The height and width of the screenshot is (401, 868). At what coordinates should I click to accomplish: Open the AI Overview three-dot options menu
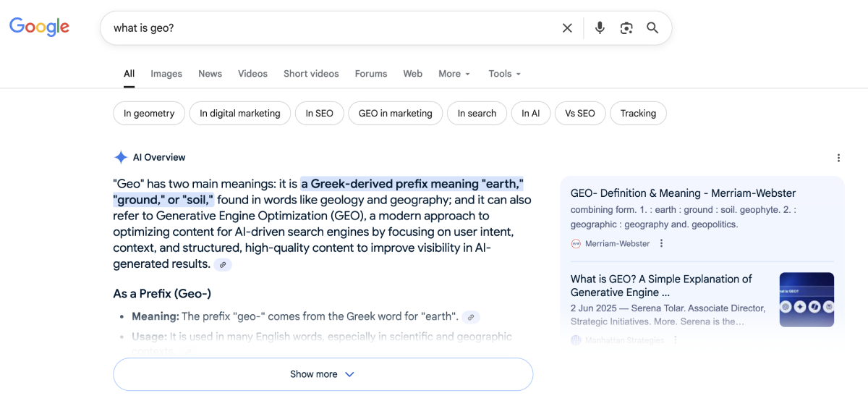click(838, 158)
